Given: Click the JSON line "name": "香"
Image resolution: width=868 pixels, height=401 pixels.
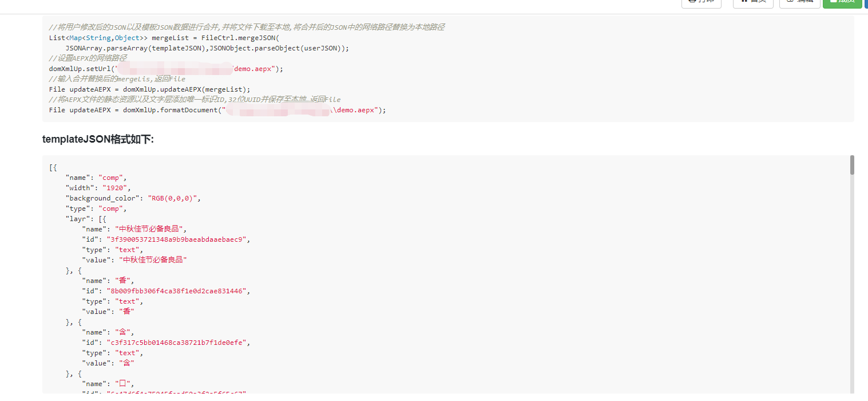Looking at the screenshot, I should pyautogui.click(x=108, y=281).
